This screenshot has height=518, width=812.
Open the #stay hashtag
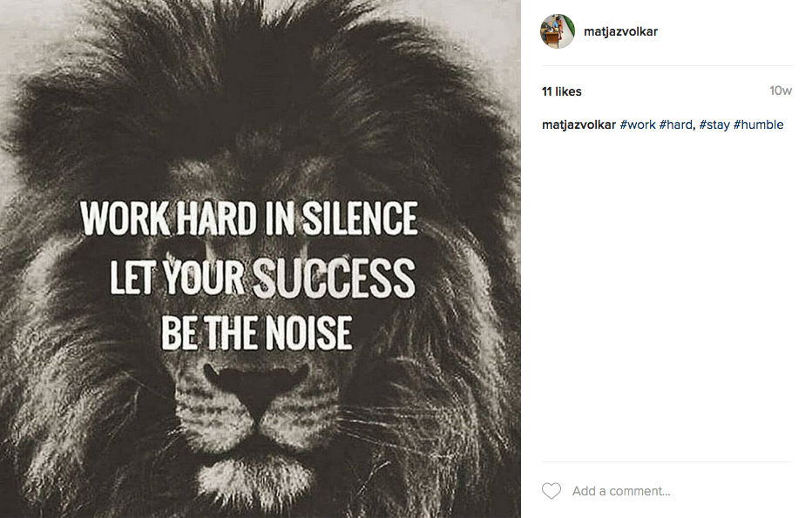tap(714, 124)
